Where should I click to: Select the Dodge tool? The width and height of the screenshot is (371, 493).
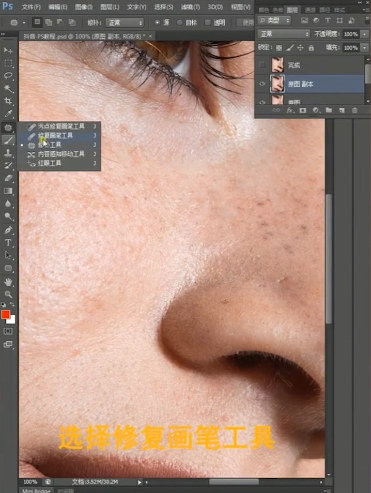(8, 216)
